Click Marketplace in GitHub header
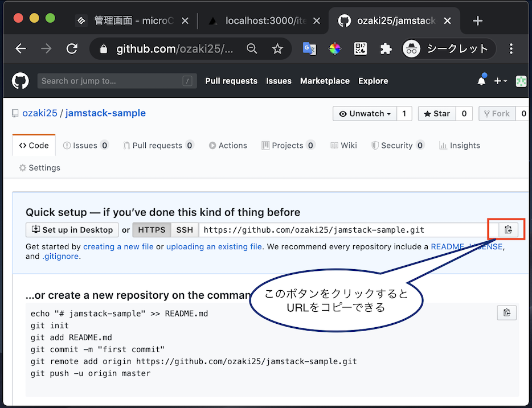Viewport: 532px width, 408px height. pos(325,81)
